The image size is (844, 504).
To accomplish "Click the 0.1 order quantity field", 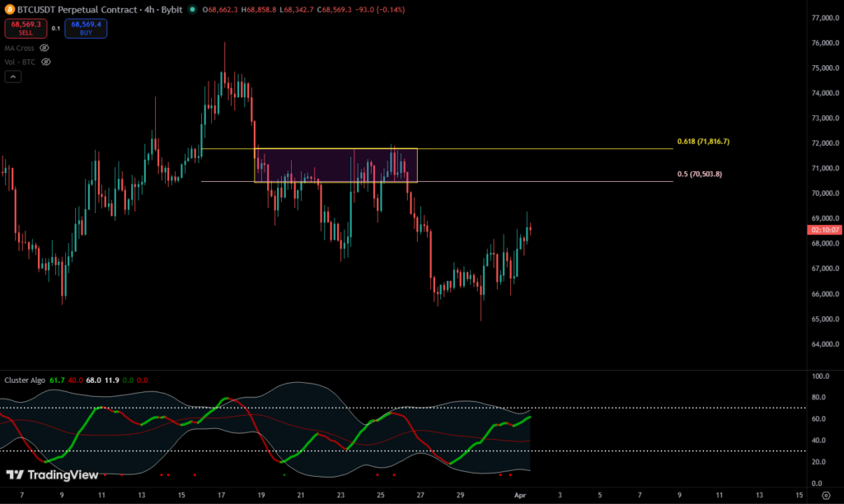I will click(x=56, y=29).
